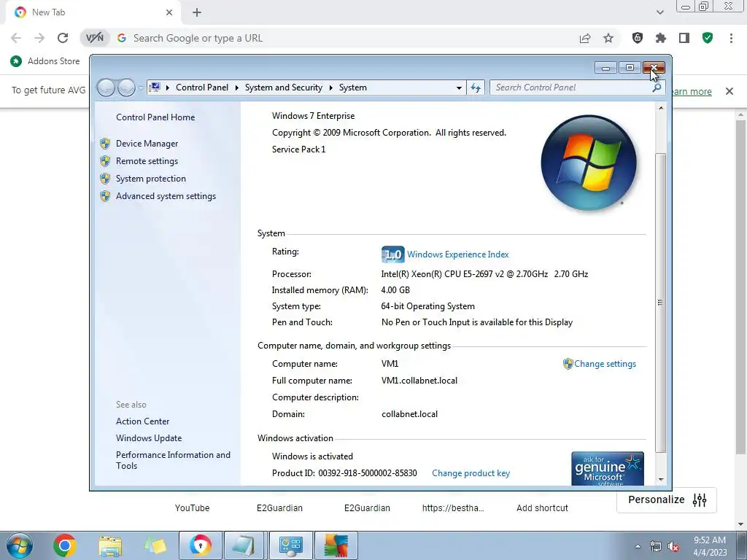Open Windows Explorer from taskbar
Image resolution: width=747 pixels, height=560 pixels.
pos(110,545)
